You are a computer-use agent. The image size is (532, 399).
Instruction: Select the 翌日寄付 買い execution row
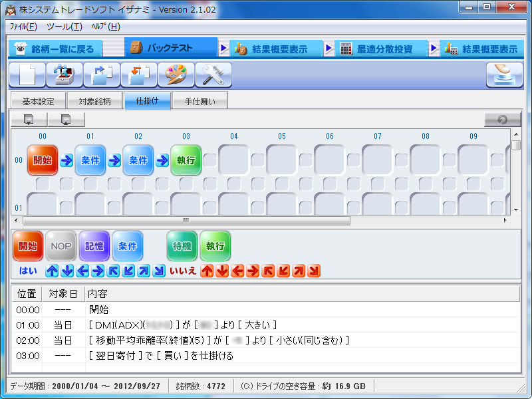point(266,356)
